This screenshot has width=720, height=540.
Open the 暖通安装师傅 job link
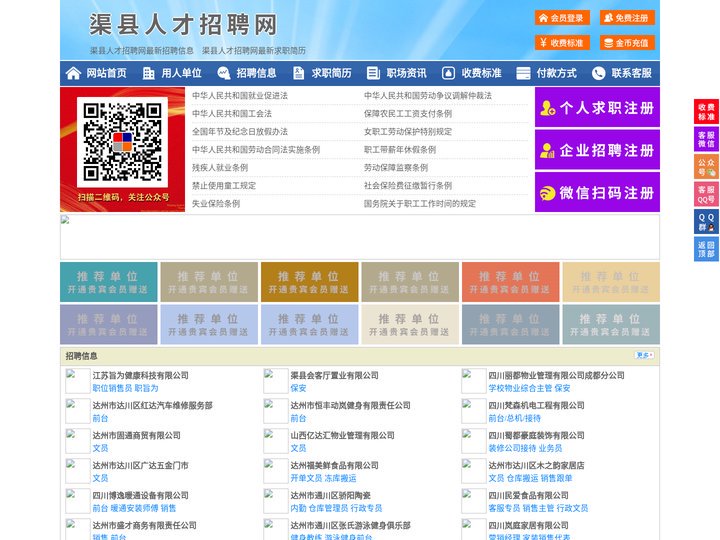tap(135, 508)
